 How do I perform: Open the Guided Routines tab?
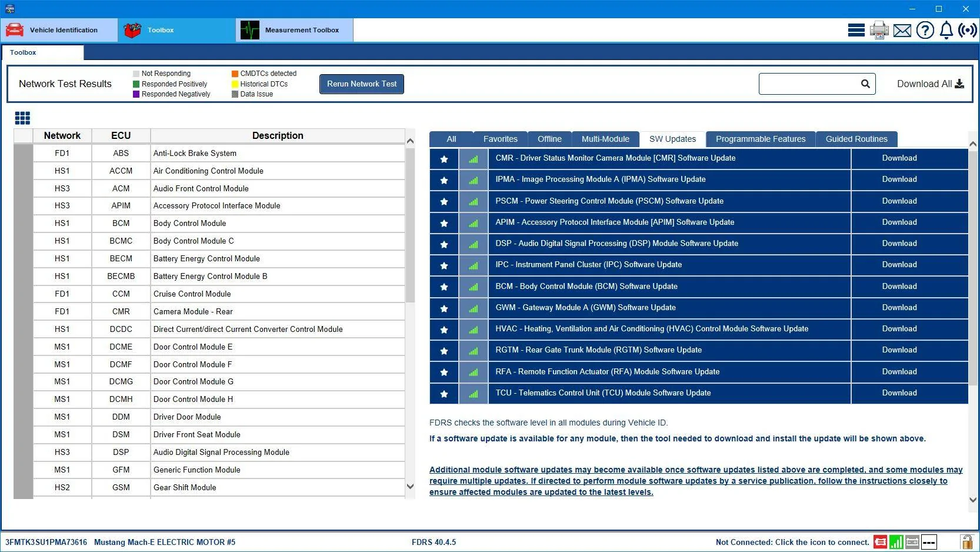click(x=856, y=139)
